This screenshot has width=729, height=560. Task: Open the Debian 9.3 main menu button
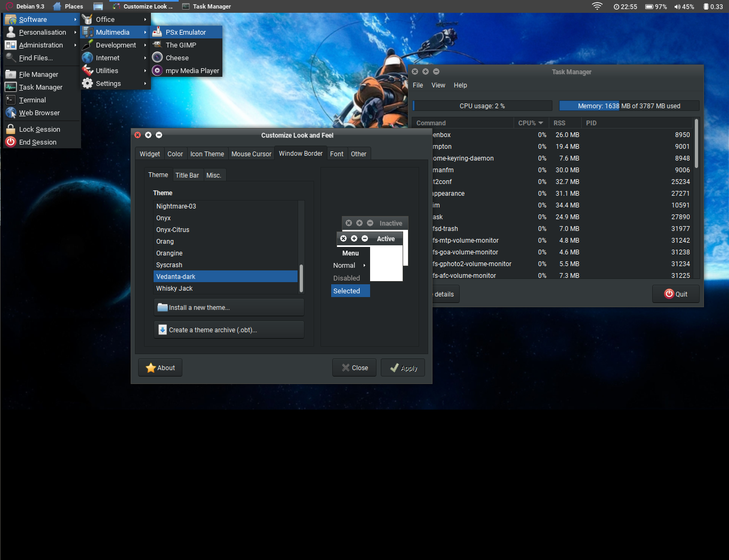pos(25,6)
